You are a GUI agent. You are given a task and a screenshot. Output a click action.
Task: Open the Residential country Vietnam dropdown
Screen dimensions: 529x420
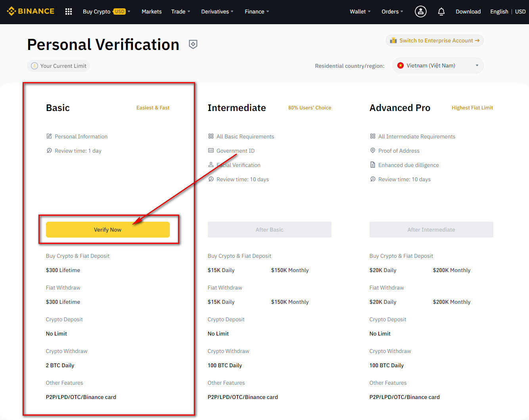coord(438,66)
